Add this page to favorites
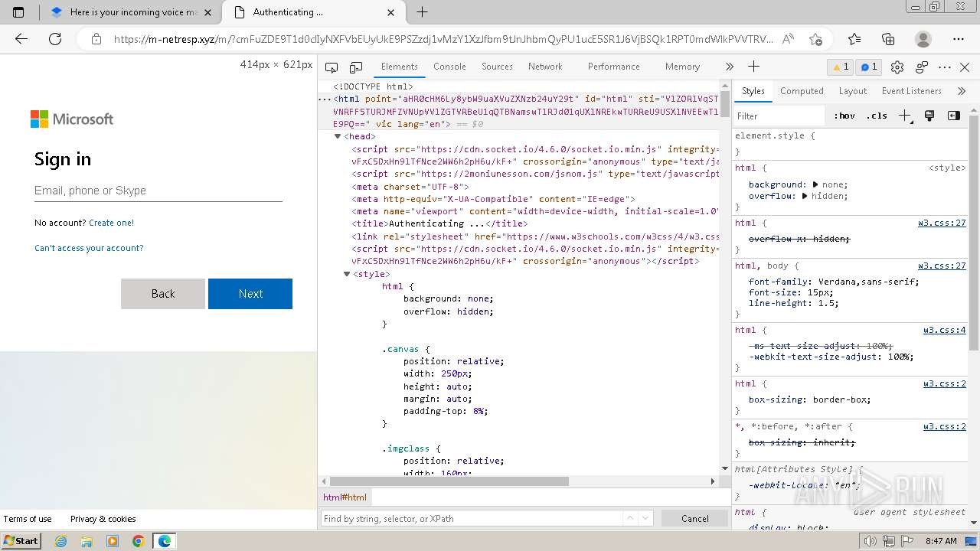980x551 pixels. (816, 39)
